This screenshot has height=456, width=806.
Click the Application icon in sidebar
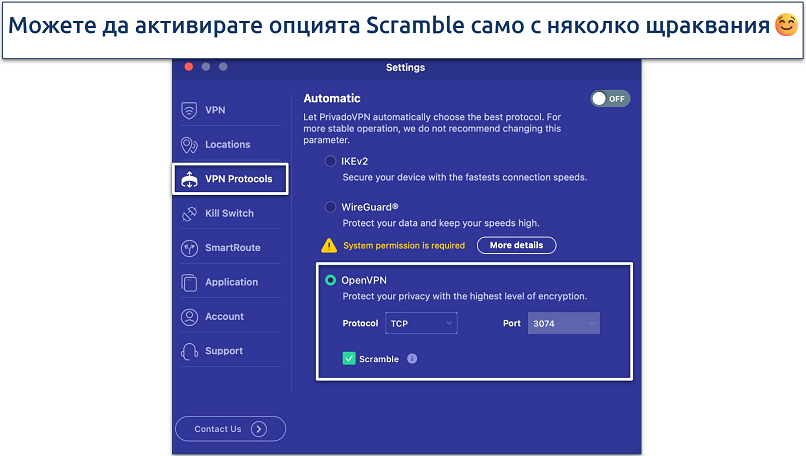pos(188,283)
